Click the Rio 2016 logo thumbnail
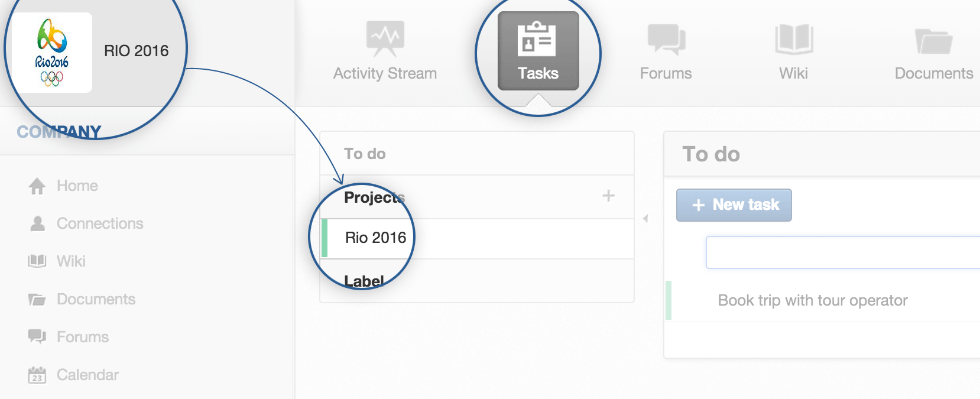980x399 pixels. point(52,53)
